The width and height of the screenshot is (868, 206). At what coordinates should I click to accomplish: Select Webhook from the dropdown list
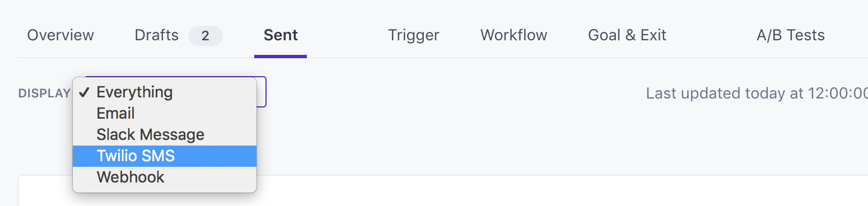165,177
